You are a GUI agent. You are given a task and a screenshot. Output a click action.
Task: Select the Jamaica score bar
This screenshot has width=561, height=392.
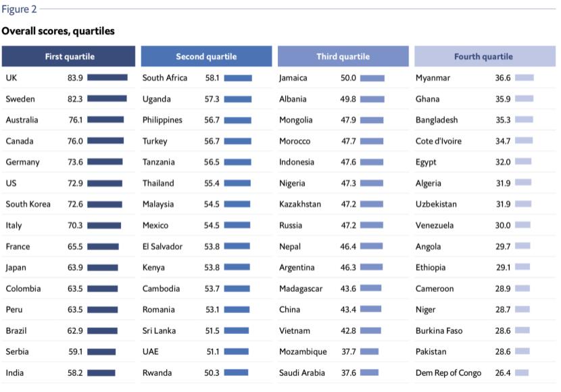pos(372,78)
